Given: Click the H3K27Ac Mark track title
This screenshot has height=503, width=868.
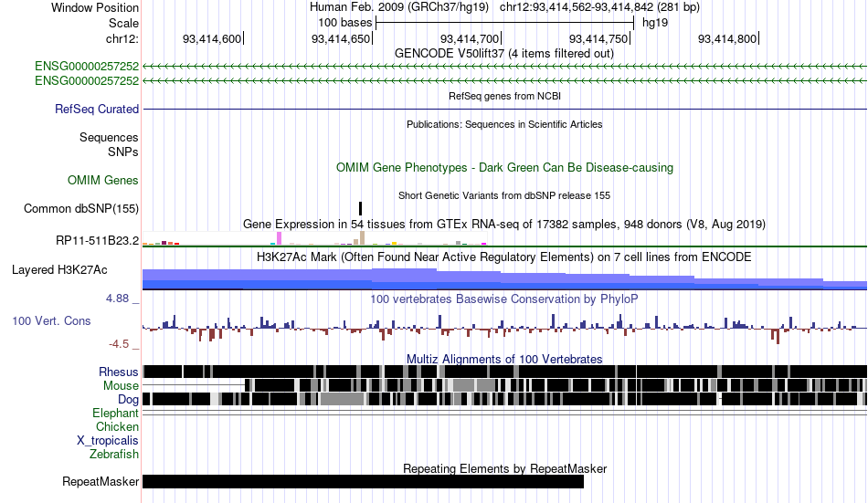Looking at the screenshot, I should (504, 257).
